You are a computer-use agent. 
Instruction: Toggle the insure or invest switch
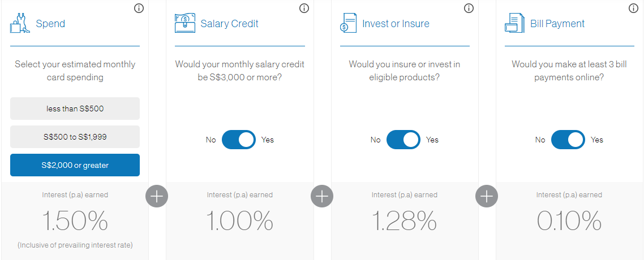point(403,140)
